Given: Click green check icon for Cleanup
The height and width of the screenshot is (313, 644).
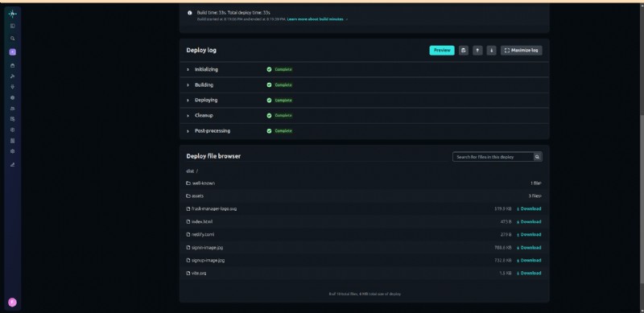Looking at the screenshot, I should pyautogui.click(x=269, y=115).
